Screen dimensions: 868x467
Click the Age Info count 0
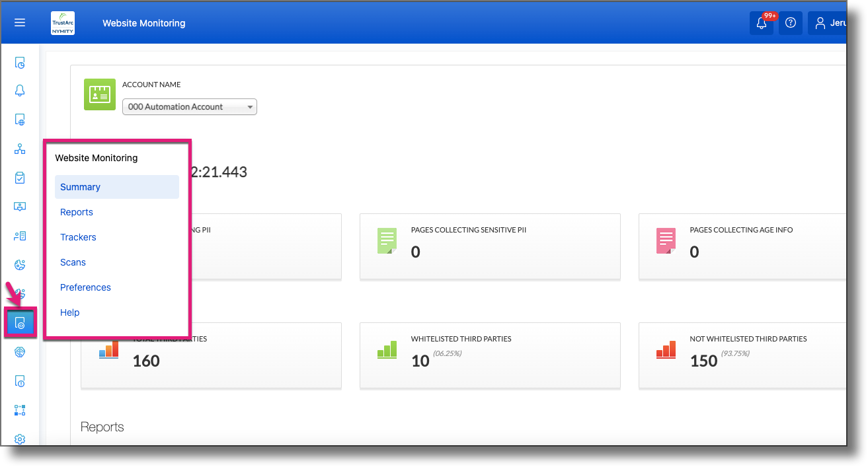pos(694,252)
